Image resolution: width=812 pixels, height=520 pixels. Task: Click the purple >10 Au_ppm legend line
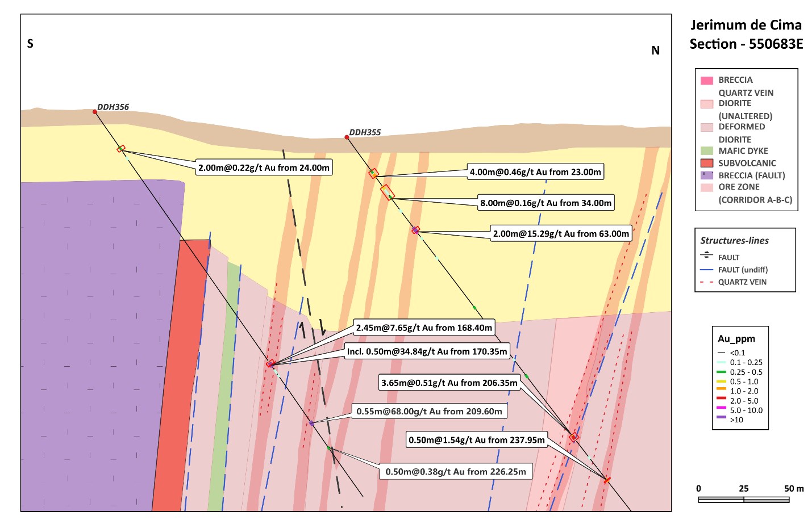tap(722, 418)
